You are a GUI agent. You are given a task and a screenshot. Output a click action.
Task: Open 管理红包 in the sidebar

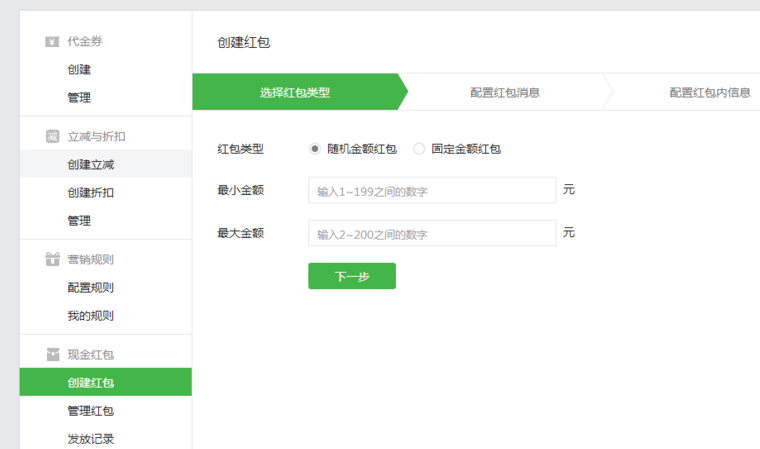pyautogui.click(x=91, y=411)
